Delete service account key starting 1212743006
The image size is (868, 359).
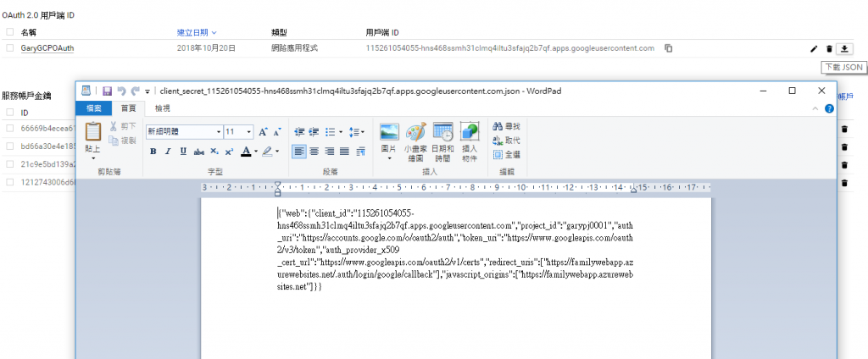[844, 183]
